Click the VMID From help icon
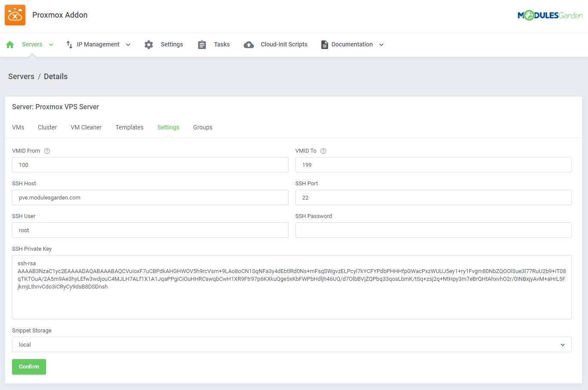The image size is (588, 390). point(47,151)
